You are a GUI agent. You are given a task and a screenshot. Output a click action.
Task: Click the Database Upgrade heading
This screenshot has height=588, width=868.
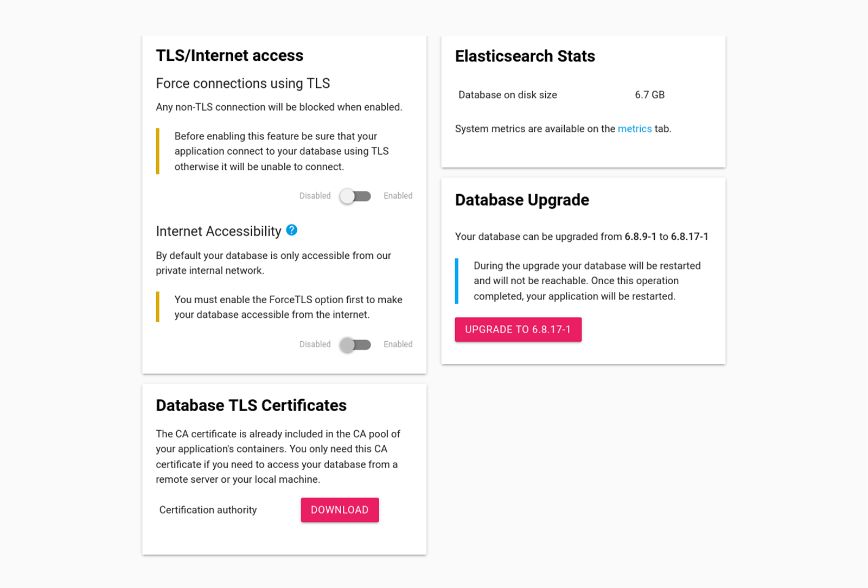[x=522, y=200]
